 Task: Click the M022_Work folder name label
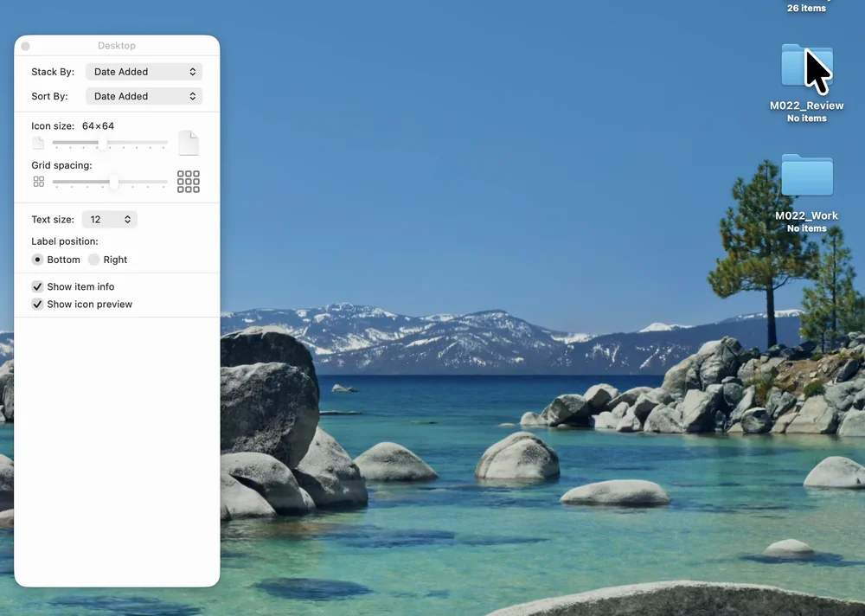coord(806,215)
